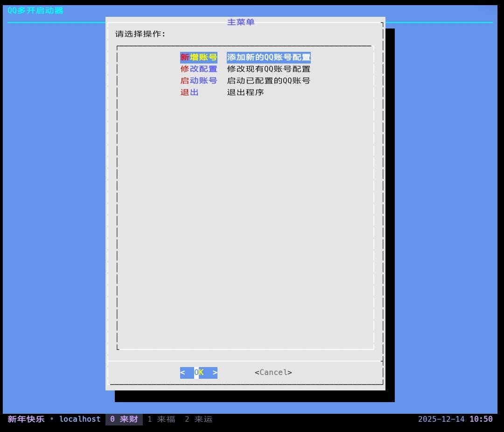Image resolution: width=504 pixels, height=432 pixels.
Task: Click the 2025-12-14 date in status bar
Action: pyautogui.click(x=441, y=419)
